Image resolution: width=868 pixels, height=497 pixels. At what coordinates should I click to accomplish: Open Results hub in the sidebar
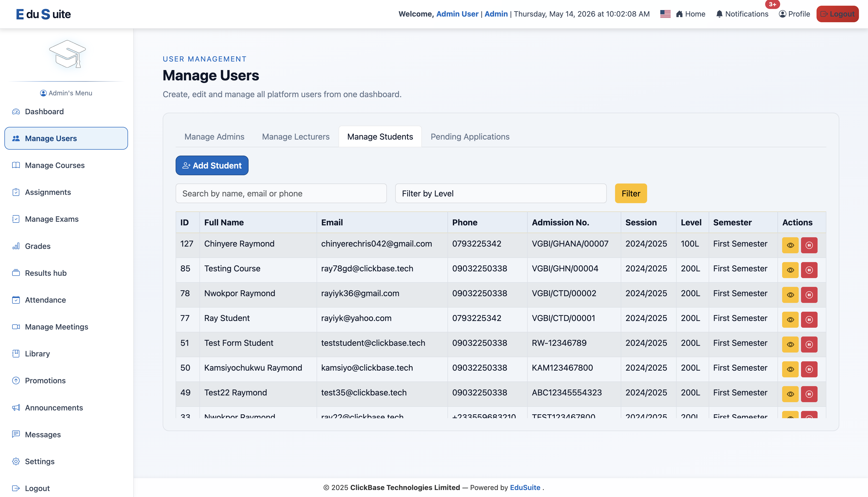[66, 273]
